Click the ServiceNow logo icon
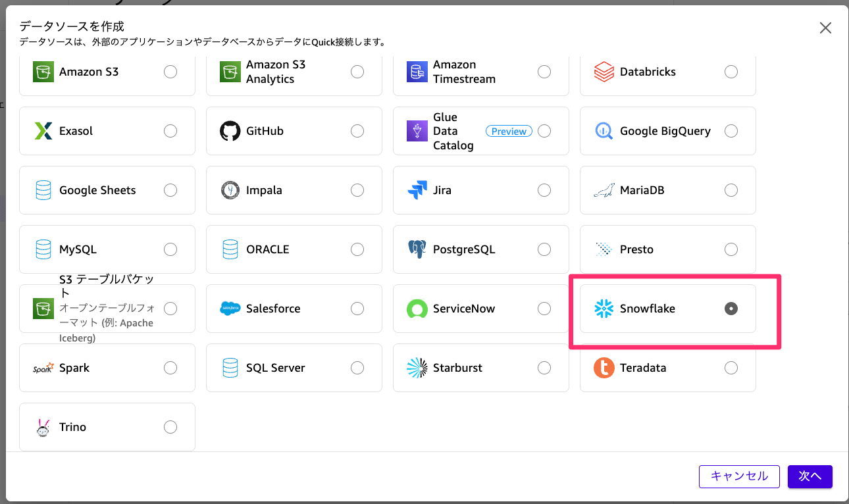The height and width of the screenshot is (504, 849). (417, 309)
